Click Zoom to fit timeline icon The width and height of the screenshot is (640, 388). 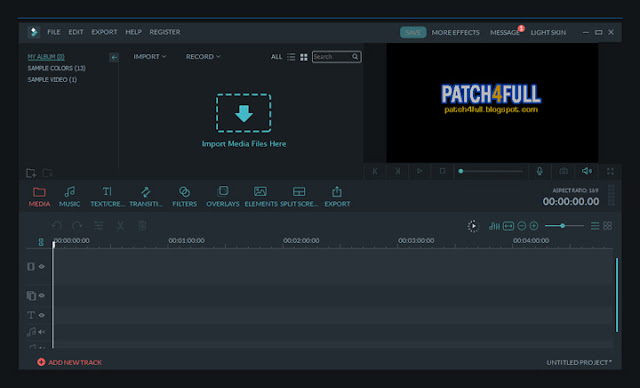(x=508, y=226)
